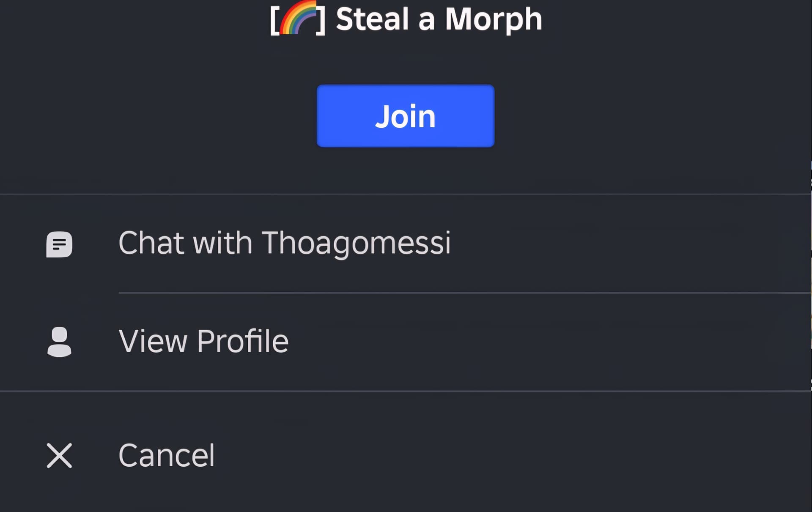Screen dimensions: 812x512
Task: Click the blue button labeled Join
Action: [406, 116]
